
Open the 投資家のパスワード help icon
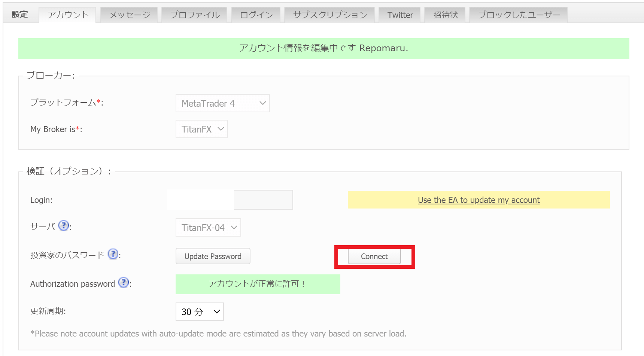click(113, 254)
